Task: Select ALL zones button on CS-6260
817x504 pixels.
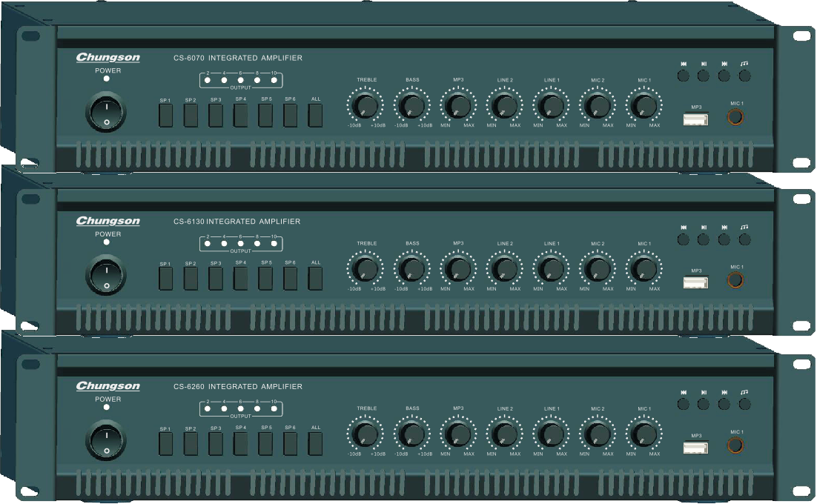Action: (x=315, y=444)
